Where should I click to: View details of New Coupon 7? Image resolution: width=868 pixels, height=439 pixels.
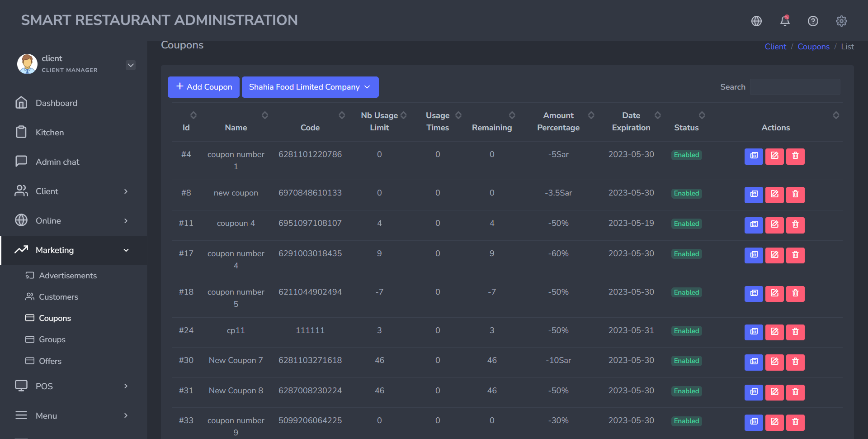tap(754, 362)
